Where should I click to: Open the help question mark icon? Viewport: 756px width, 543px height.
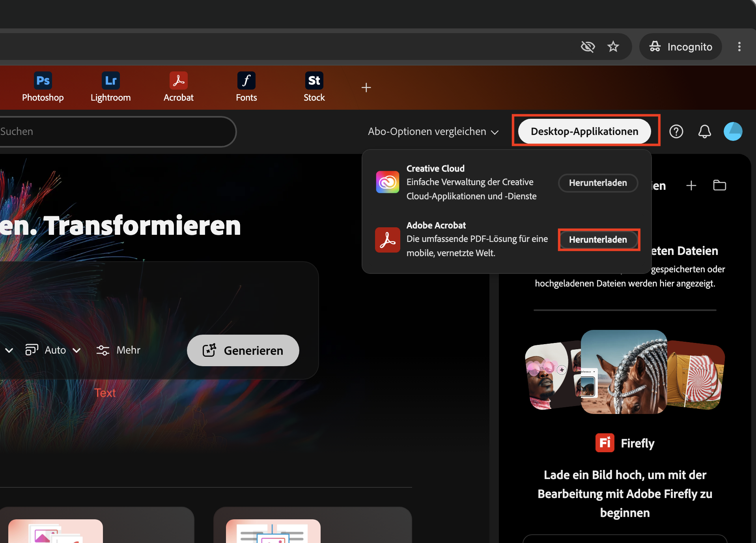[676, 131]
